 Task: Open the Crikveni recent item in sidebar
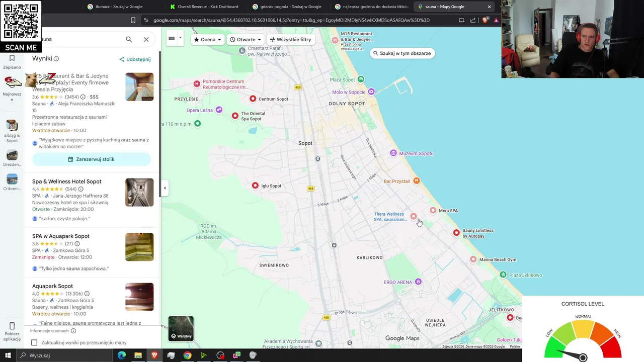[12, 179]
